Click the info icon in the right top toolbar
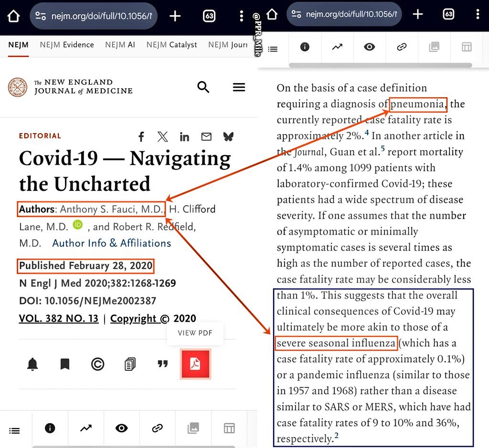Screen dimensions: 489x448 tap(305, 47)
